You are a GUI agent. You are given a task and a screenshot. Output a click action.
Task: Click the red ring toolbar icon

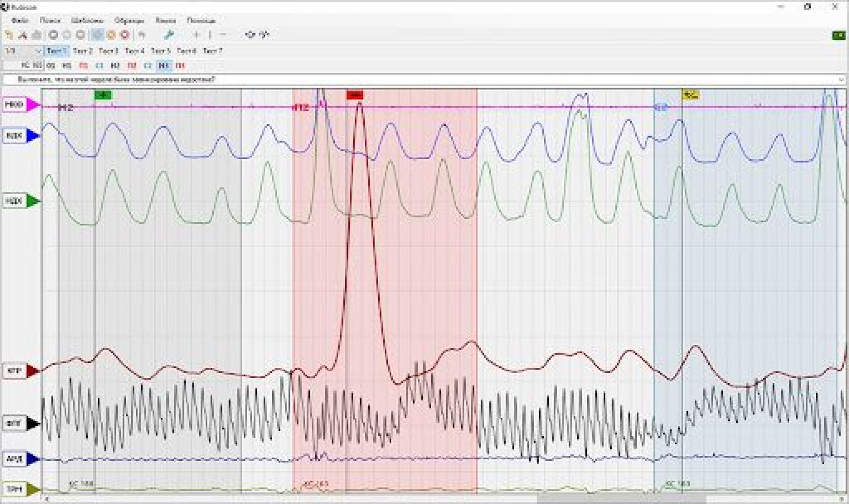coord(125,34)
